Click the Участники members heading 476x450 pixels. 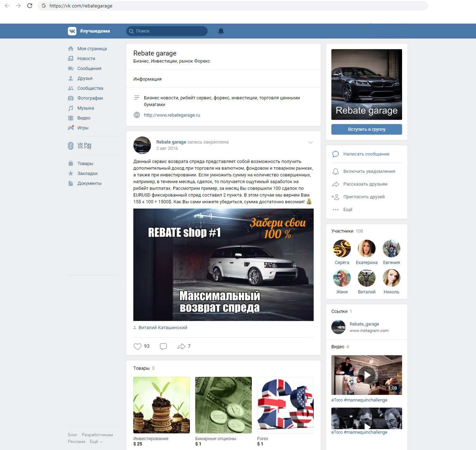pyautogui.click(x=342, y=231)
